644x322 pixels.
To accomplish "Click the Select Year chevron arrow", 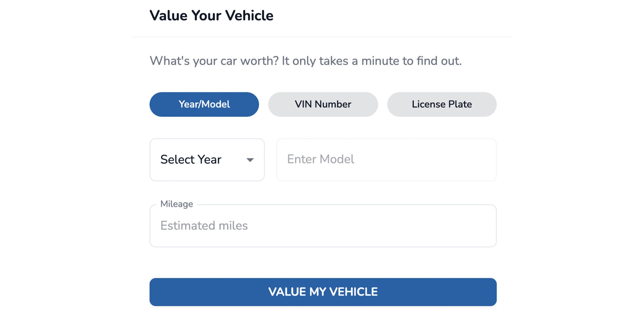I will [251, 160].
